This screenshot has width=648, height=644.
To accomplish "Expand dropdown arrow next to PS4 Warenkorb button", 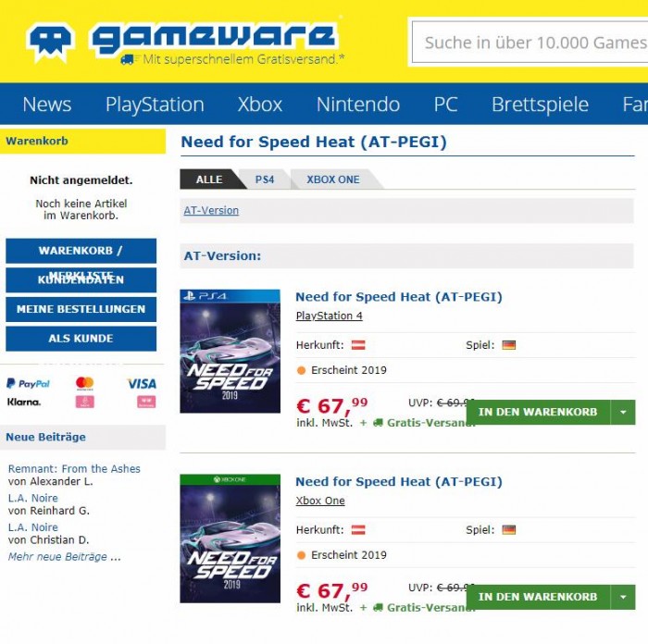I will (x=623, y=412).
